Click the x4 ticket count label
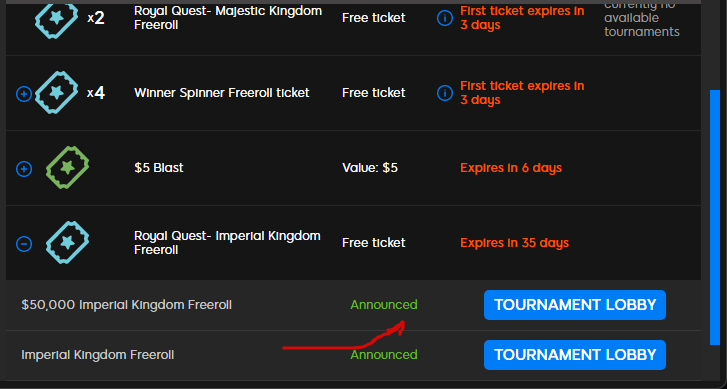The width and height of the screenshot is (727, 389). 96,93
